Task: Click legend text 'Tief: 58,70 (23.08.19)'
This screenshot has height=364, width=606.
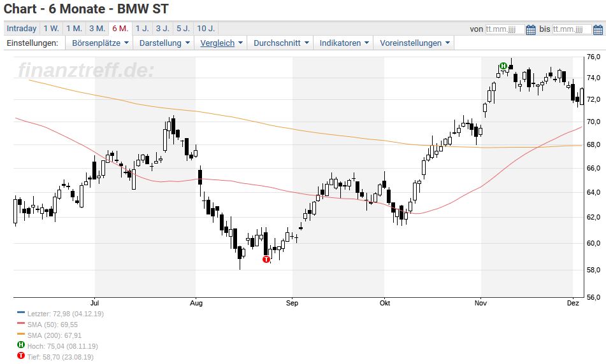Action: click(61, 357)
